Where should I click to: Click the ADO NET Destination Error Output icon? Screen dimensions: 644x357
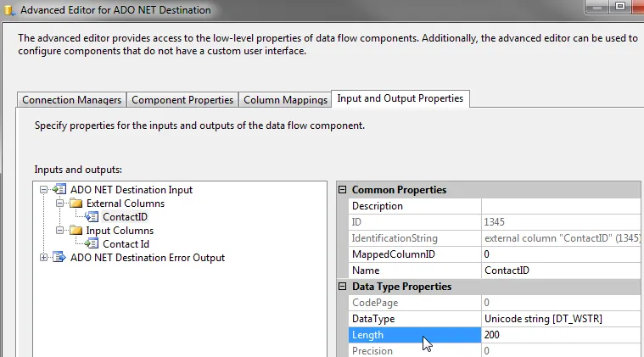click(59, 257)
